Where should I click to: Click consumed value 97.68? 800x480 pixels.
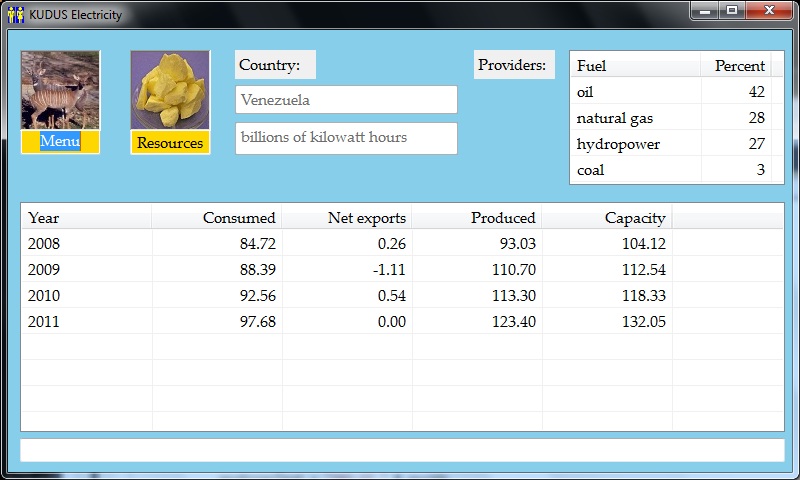[258, 322]
